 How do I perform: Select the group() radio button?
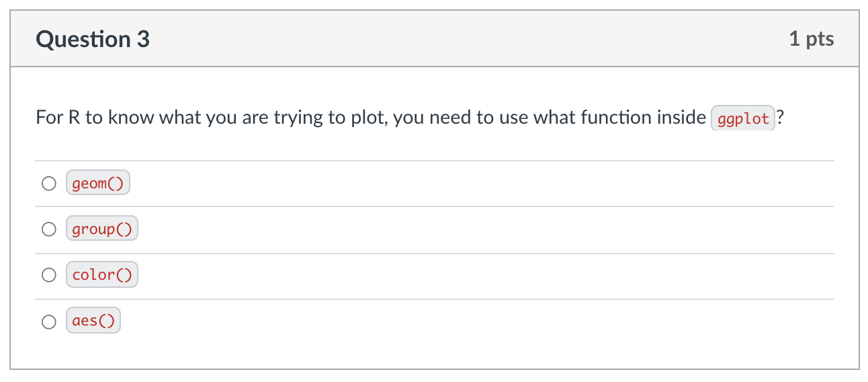[48, 229]
